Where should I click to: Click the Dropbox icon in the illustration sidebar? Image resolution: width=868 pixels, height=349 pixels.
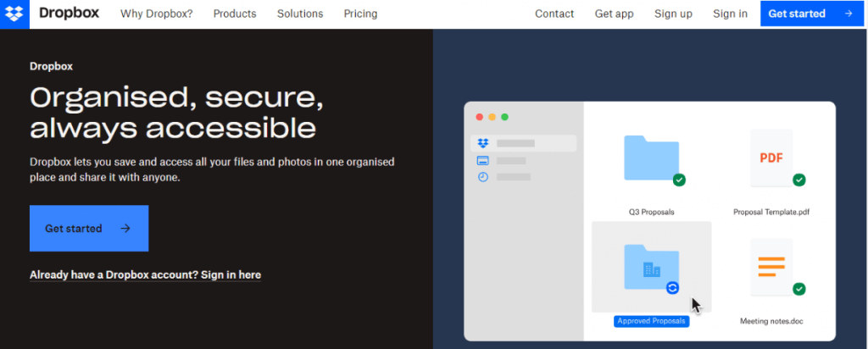(482, 143)
